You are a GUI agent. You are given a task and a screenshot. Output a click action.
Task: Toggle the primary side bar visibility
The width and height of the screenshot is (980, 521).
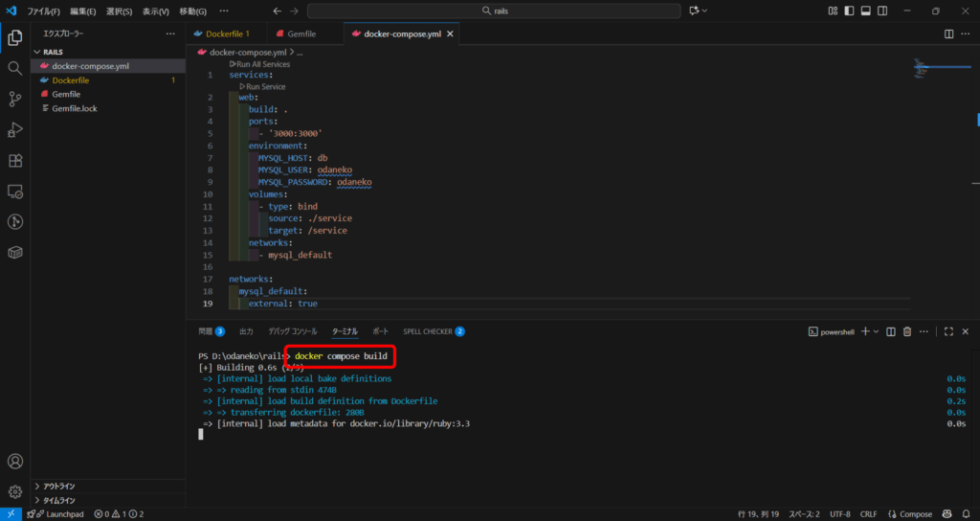pos(849,11)
